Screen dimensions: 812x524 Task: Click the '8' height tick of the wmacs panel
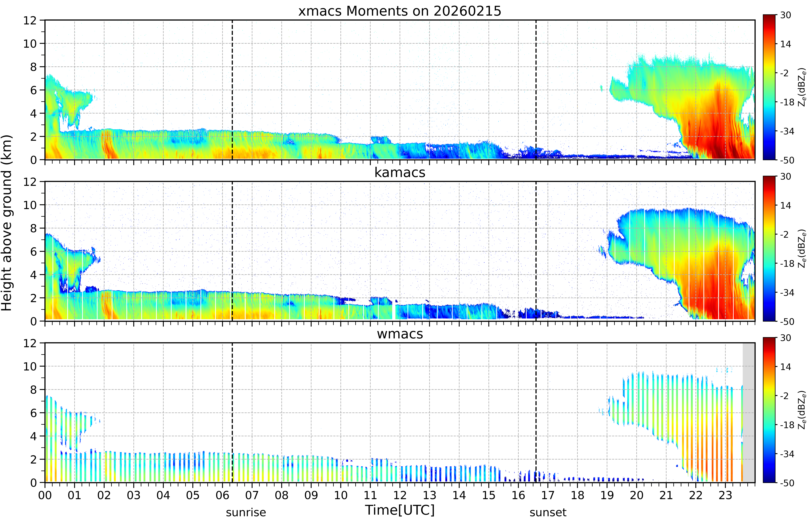point(33,390)
